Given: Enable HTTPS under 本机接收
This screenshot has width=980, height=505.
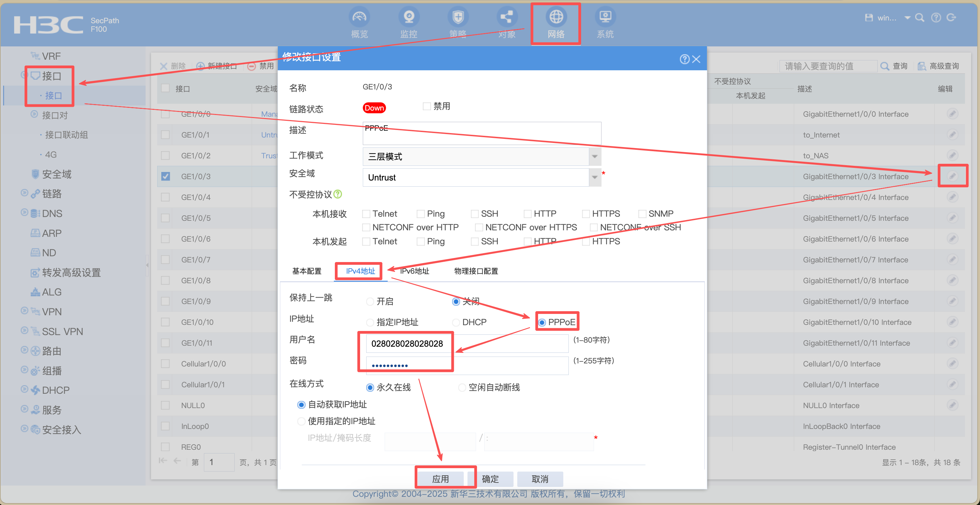Looking at the screenshot, I should 586,214.
